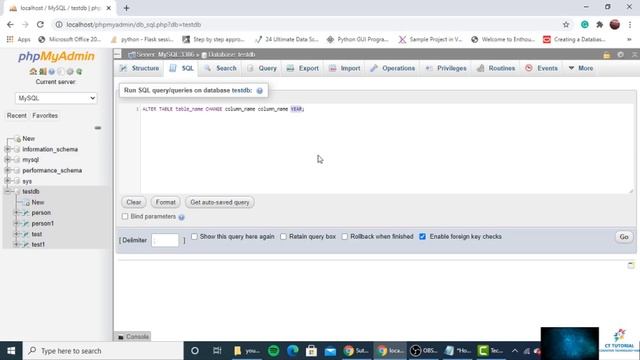Viewport: 640px width, 360px height.
Task: Expand the mysql database node
Action: pyautogui.click(x=7, y=160)
